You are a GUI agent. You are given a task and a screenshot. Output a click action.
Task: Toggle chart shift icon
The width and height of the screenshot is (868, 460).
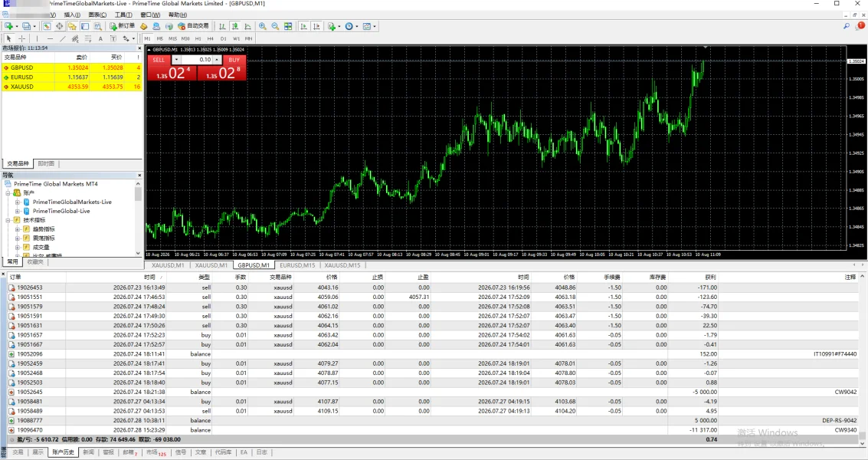pyautogui.click(x=316, y=26)
